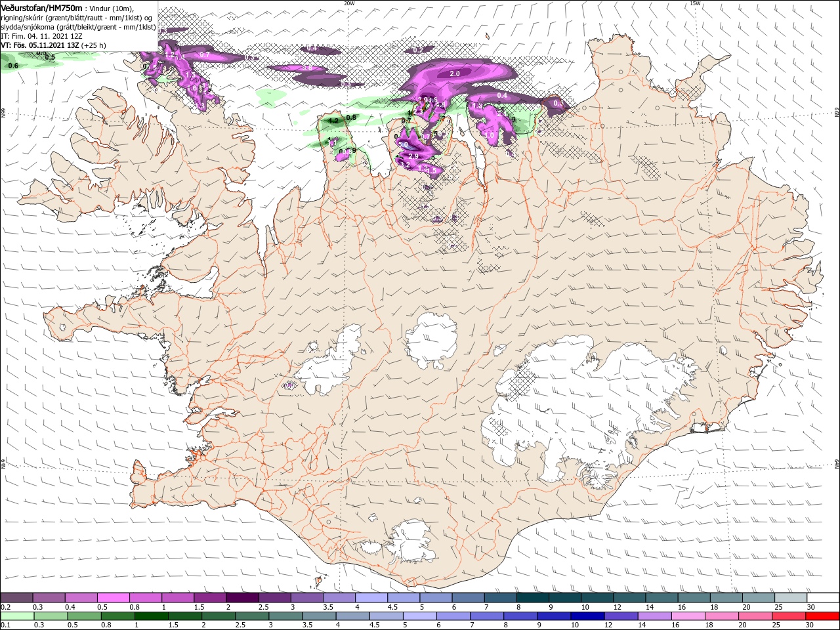The width and height of the screenshot is (840, 630).
Task: Click the "VT: Fös. 05.11.2021 13Z (+25 h)" line
Action: [54, 45]
